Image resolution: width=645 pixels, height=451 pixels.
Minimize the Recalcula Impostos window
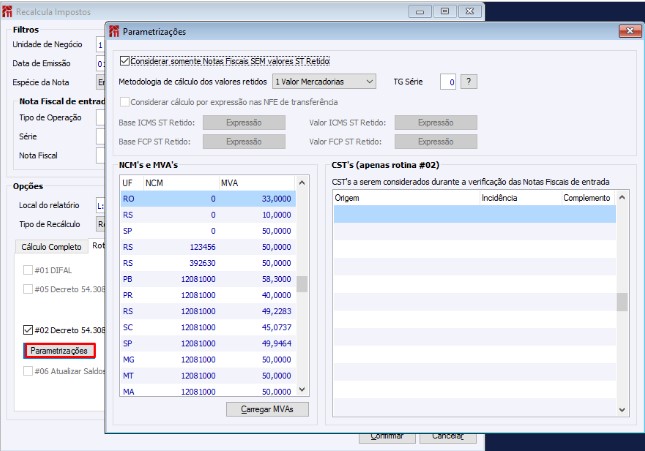coord(420,12)
